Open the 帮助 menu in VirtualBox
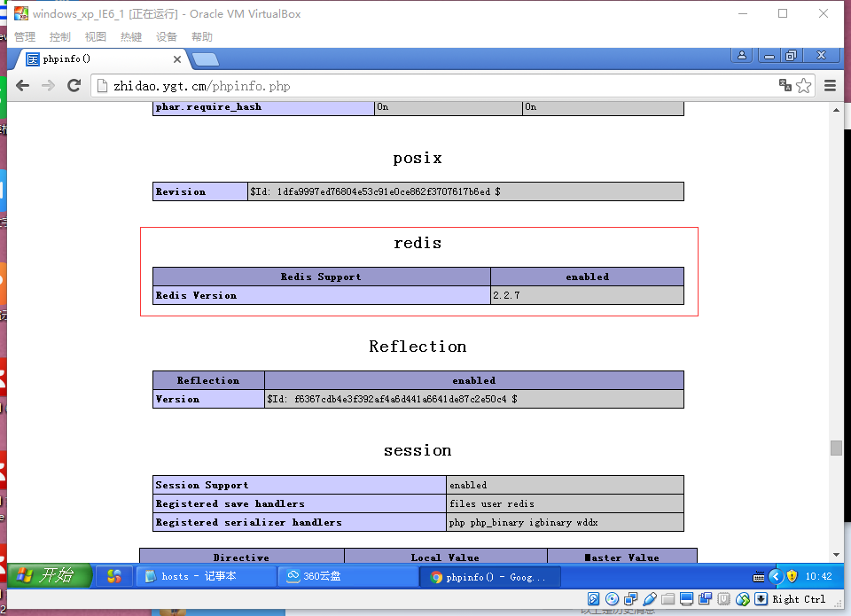The width and height of the screenshot is (851, 616). pos(202,37)
